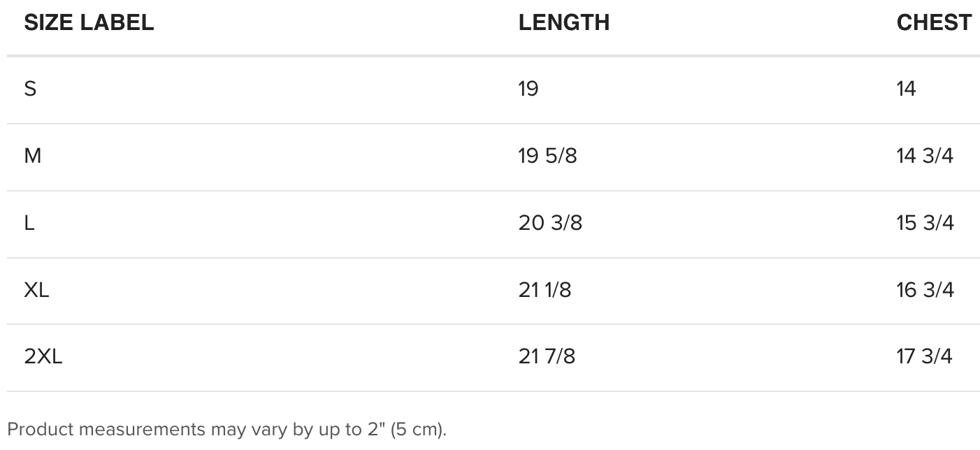Click the length value 19
The height and width of the screenshot is (450, 980).
point(528,89)
